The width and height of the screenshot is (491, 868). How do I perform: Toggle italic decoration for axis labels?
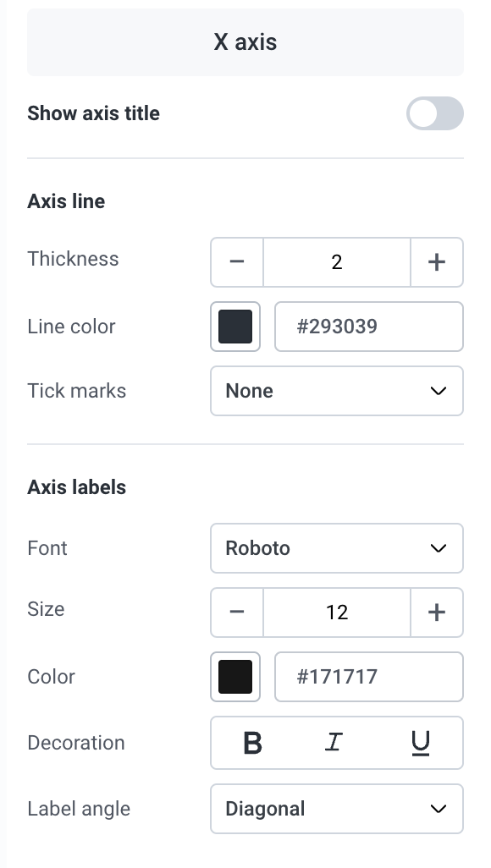[x=334, y=743]
